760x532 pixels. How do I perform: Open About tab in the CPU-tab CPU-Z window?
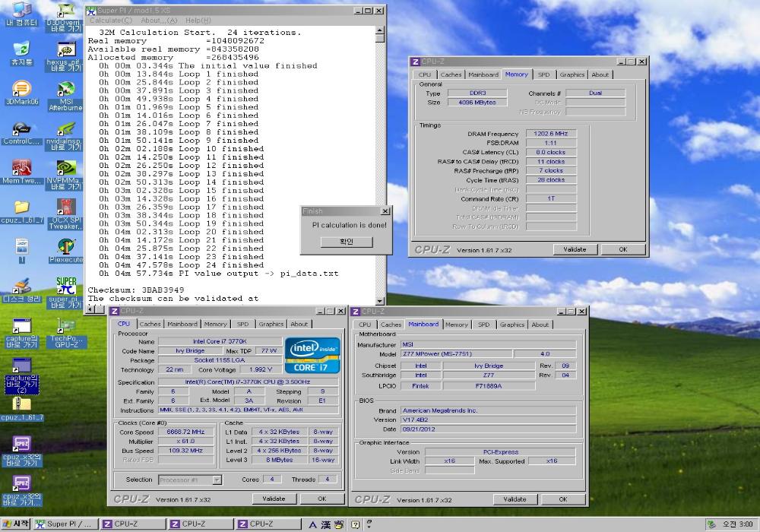tap(299, 325)
